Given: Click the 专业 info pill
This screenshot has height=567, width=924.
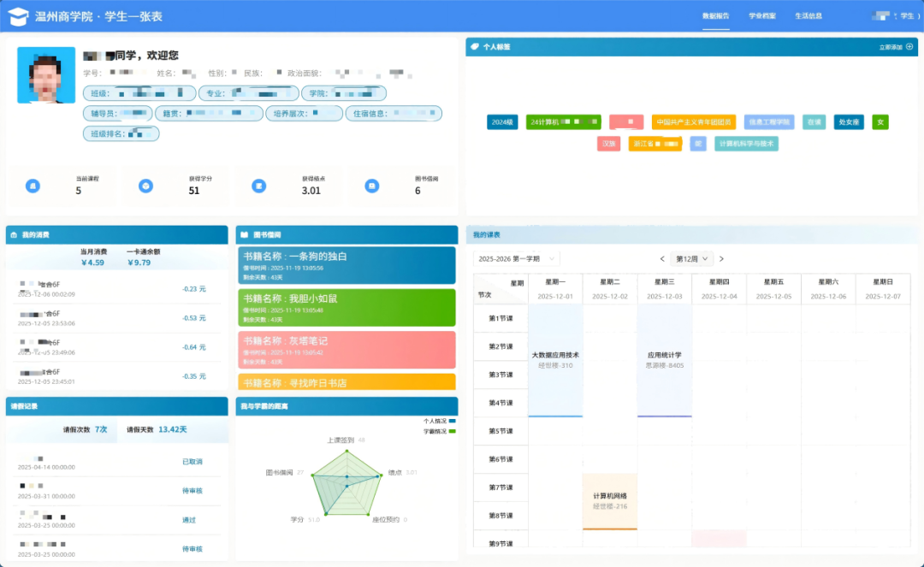Looking at the screenshot, I should pyautogui.click(x=249, y=93).
